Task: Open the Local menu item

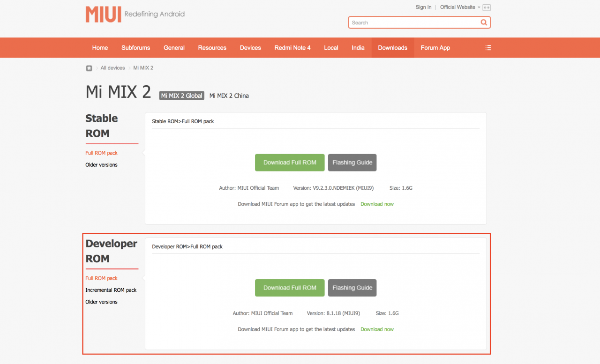Action: pos(331,48)
